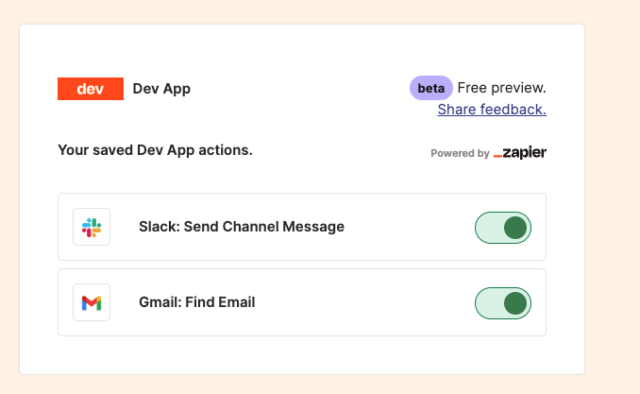
Task: Click the purple beta badge
Action: click(431, 88)
